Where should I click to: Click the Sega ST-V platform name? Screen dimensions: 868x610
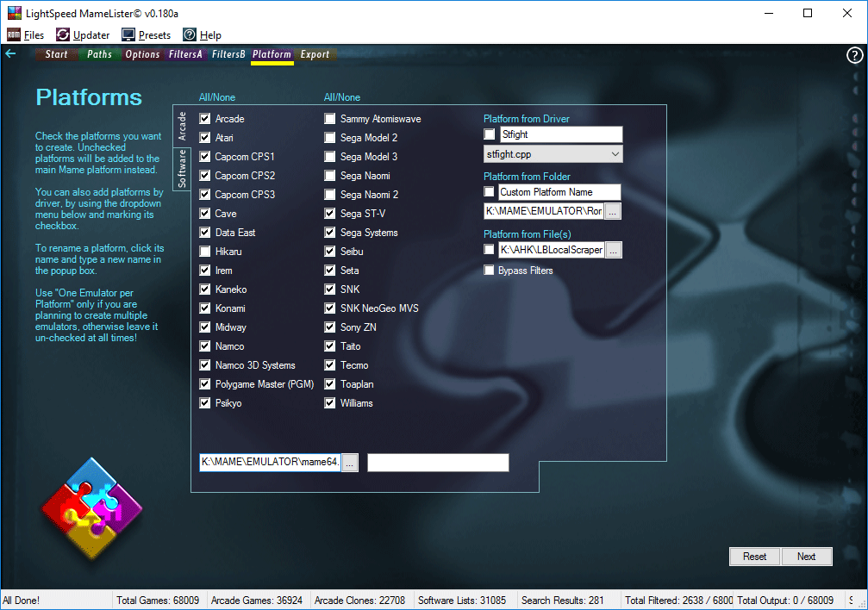[x=363, y=214]
